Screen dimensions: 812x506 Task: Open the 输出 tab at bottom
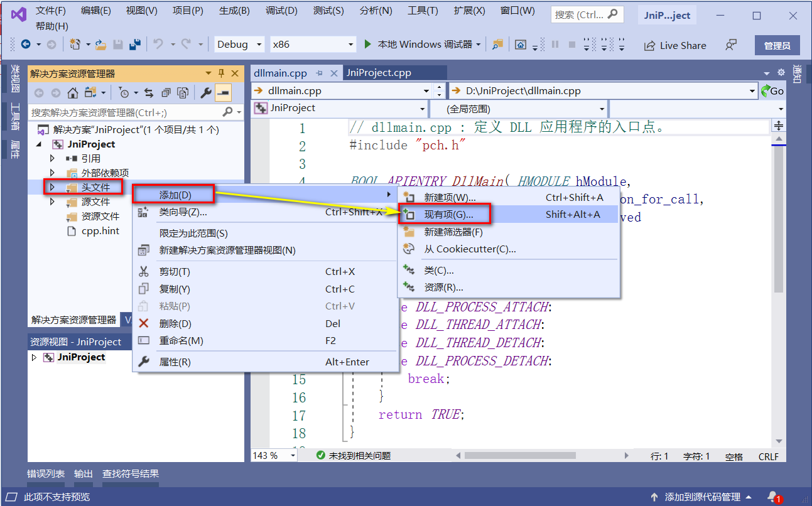point(84,474)
